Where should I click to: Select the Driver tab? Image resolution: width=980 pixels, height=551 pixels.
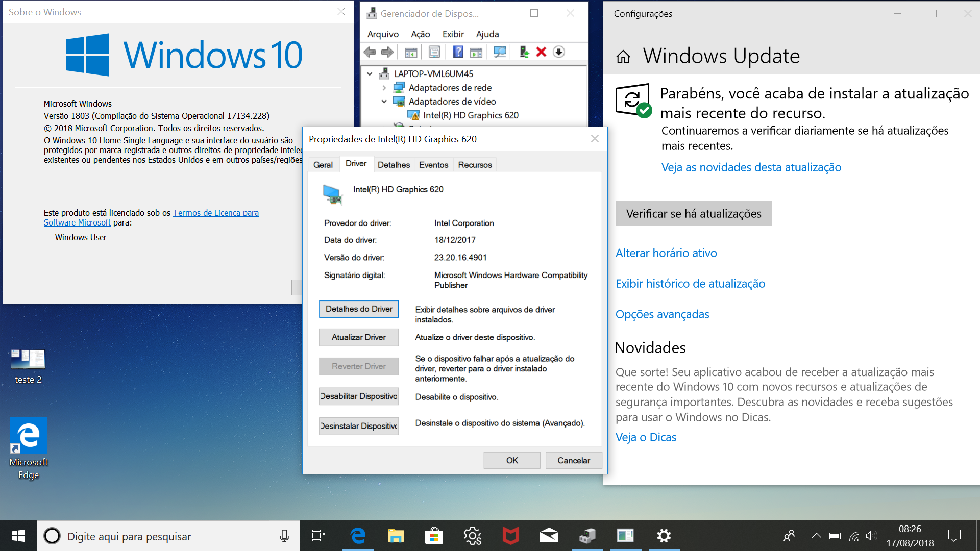click(x=356, y=164)
